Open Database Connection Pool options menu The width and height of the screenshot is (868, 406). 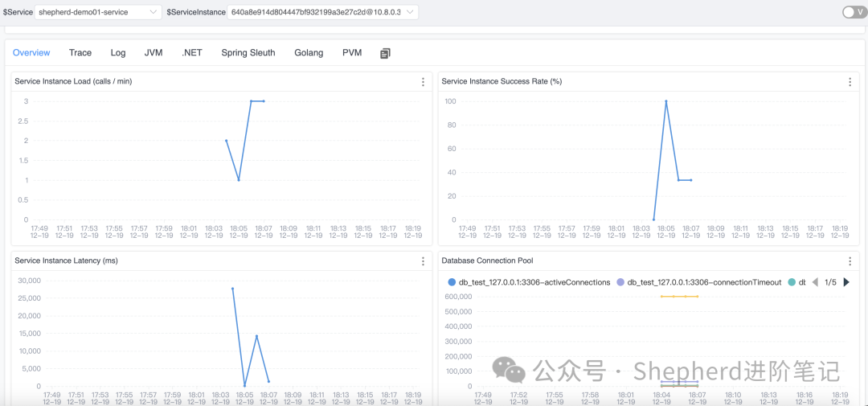(850, 261)
